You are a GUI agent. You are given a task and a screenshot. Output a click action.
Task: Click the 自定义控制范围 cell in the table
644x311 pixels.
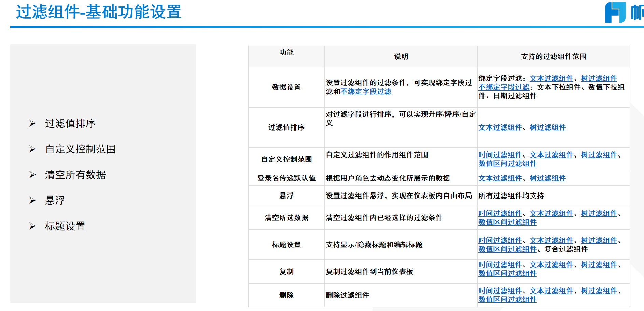[286, 159]
